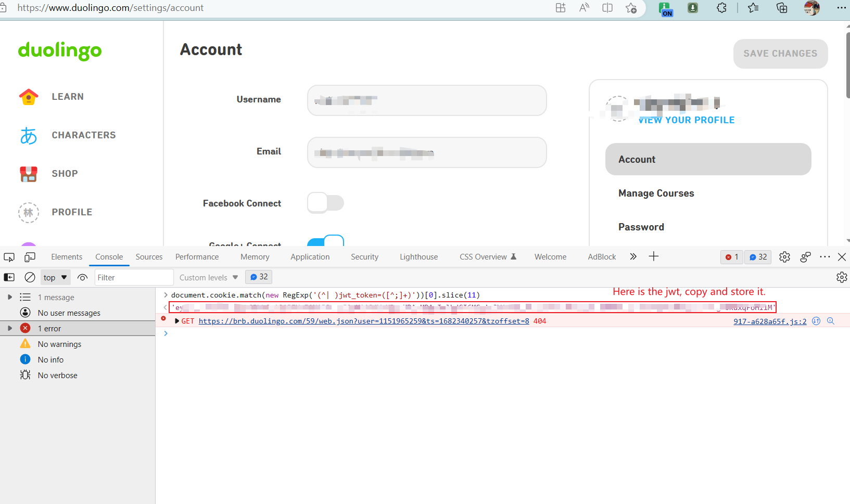The width and height of the screenshot is (850, 504).
Task: Open the 917-a628a65f.js:2 source link
Action: click(770, 321)
